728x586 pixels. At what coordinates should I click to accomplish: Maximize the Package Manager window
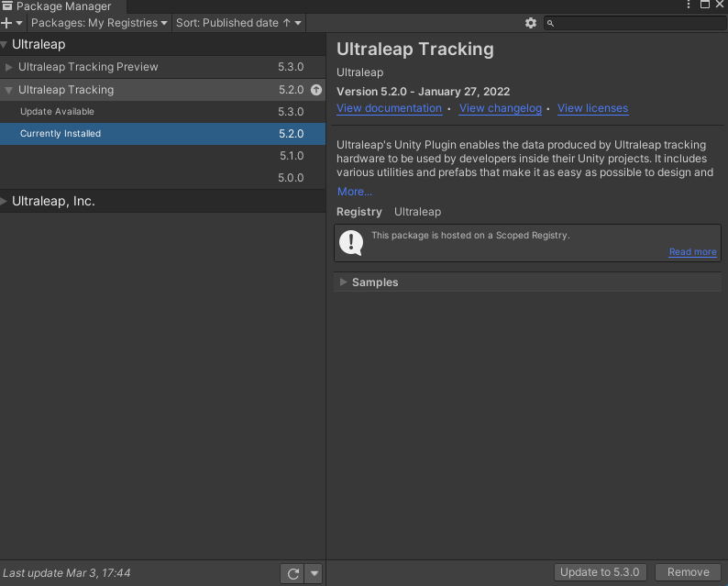[705, 6]
